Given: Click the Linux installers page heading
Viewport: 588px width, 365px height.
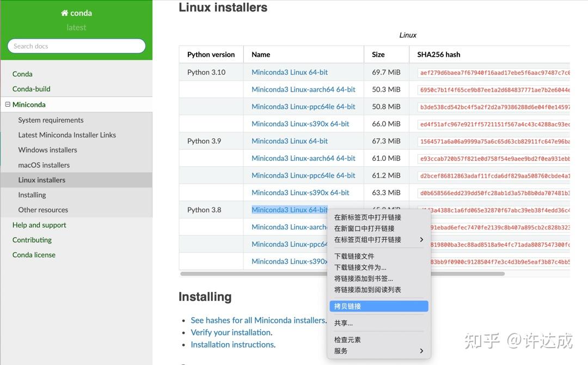Looking at the screenshot, I should point(223,8).
